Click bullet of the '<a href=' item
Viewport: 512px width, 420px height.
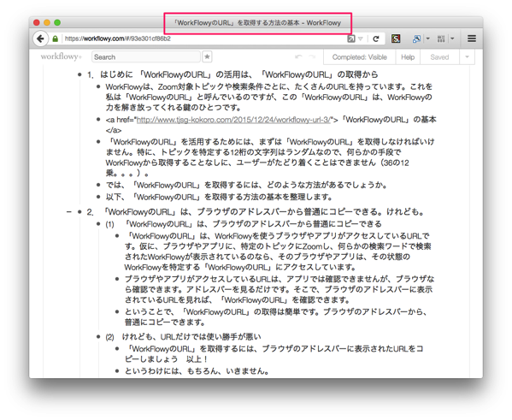[98, 120]
